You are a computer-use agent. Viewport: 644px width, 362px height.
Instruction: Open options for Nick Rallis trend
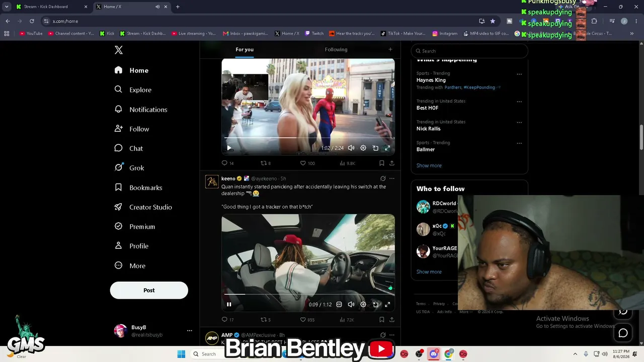tap(519, 122)
